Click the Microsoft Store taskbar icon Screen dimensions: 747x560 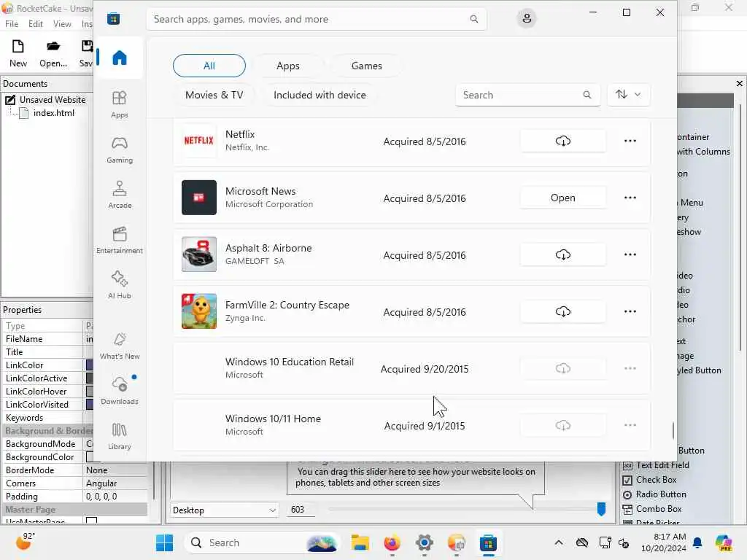488,542
